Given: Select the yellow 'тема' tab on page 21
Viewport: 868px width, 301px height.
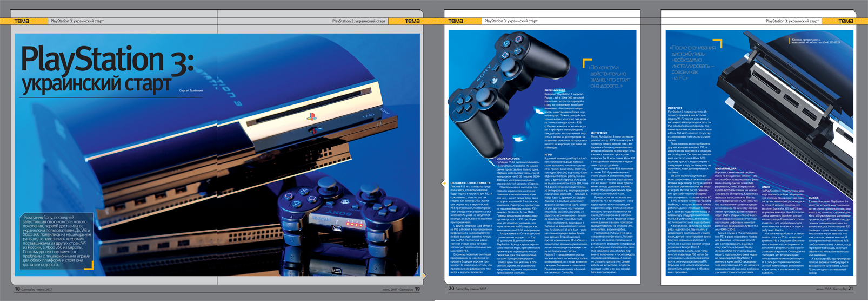Looking at the screenshot, I should [845, 21].
